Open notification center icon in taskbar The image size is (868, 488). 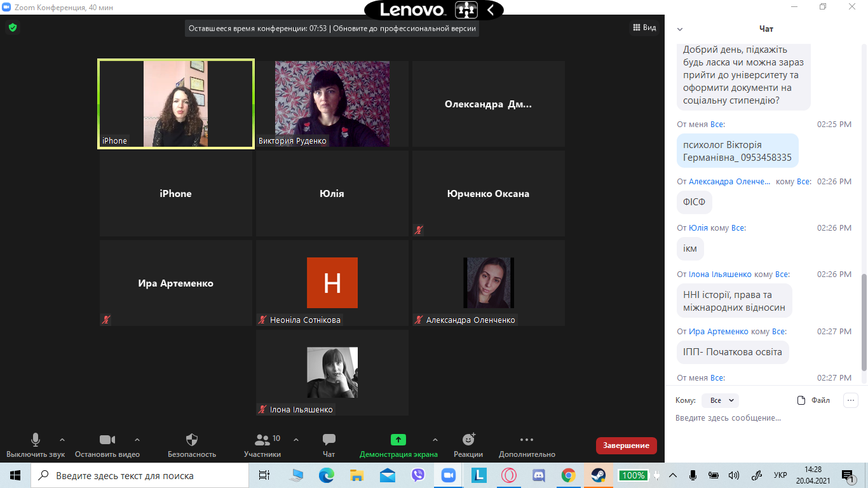click(848, 475)
